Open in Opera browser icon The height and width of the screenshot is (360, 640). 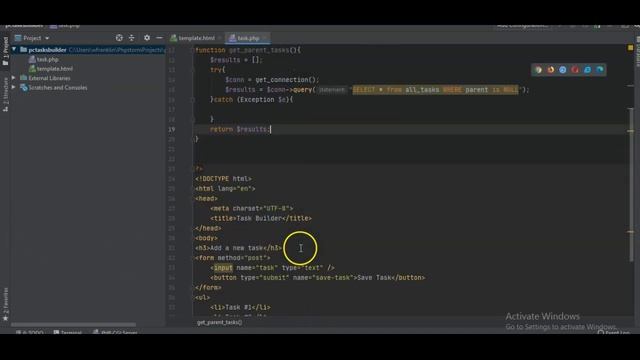575,70
